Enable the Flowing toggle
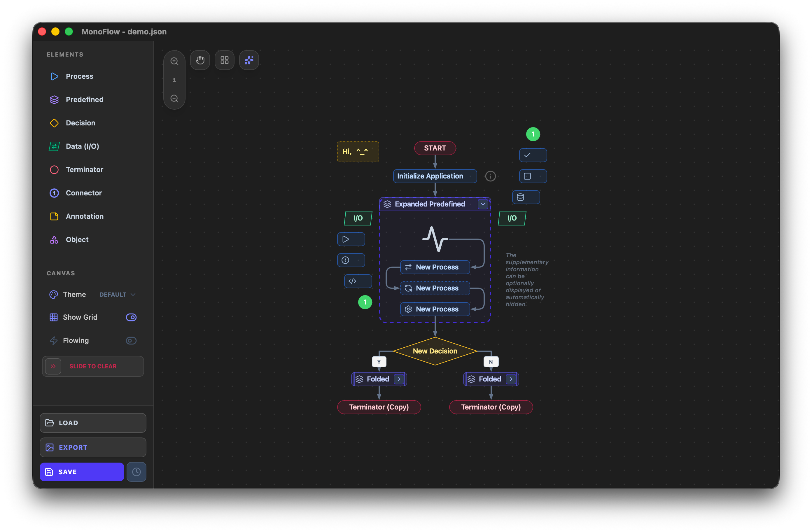The image size is (812, 532). [131, 341]
